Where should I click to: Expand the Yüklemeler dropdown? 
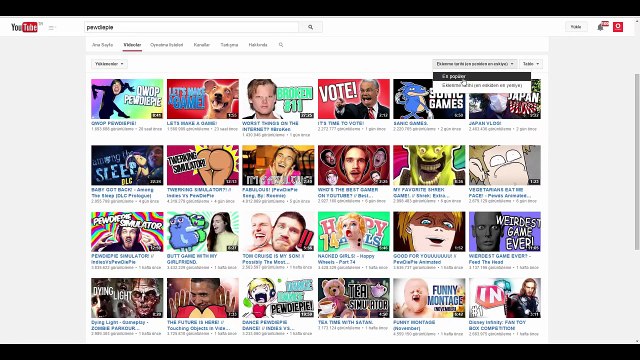tap(109, 64)
